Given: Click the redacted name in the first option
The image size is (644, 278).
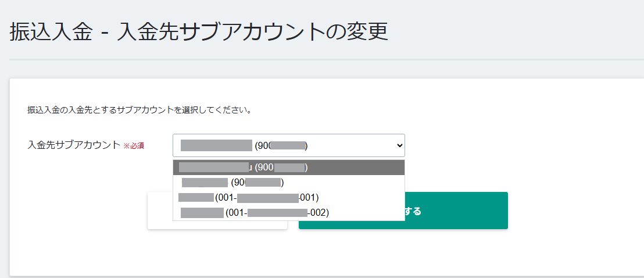Looking at the screenshot, I should [213, 167].
